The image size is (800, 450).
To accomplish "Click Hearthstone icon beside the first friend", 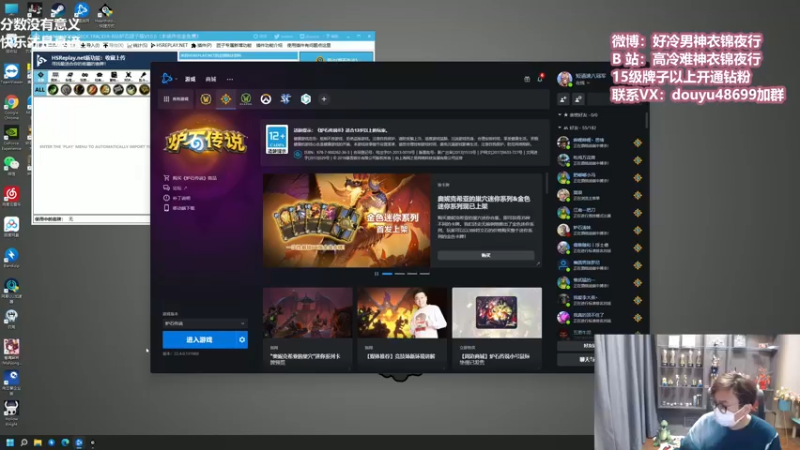I will point(638,143).
